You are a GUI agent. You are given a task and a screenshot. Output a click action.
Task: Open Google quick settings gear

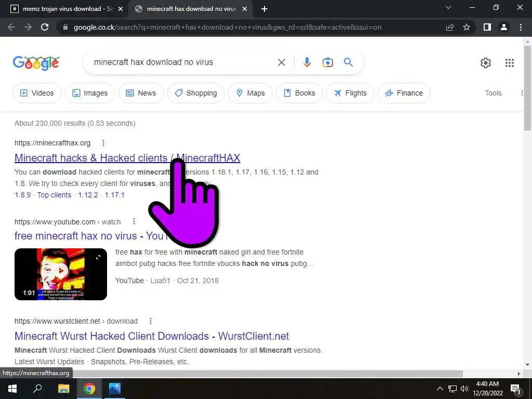point(486,63)
